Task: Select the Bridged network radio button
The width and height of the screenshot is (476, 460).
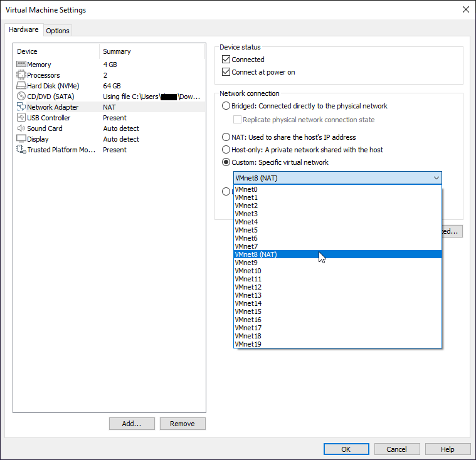Action: tap(226, 105)
